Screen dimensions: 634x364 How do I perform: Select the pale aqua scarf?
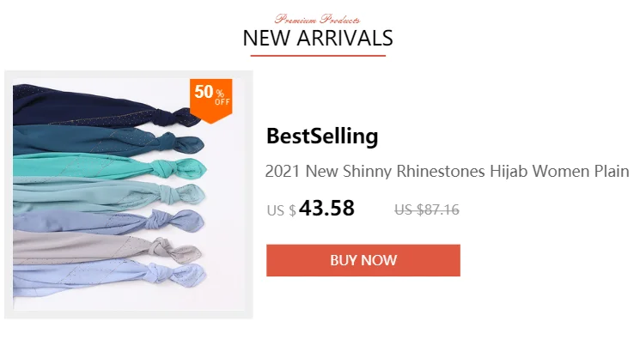108,196
